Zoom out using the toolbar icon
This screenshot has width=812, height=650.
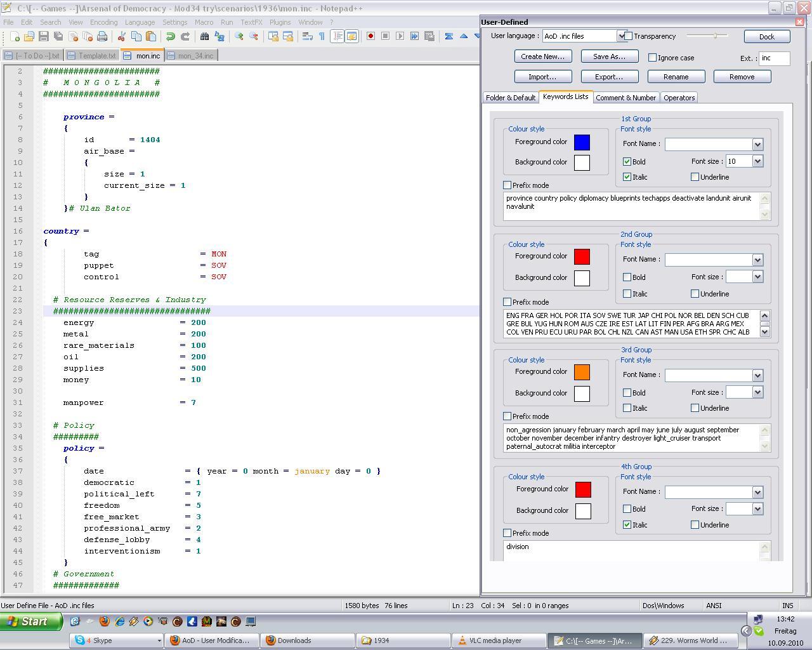pos(253,37)
